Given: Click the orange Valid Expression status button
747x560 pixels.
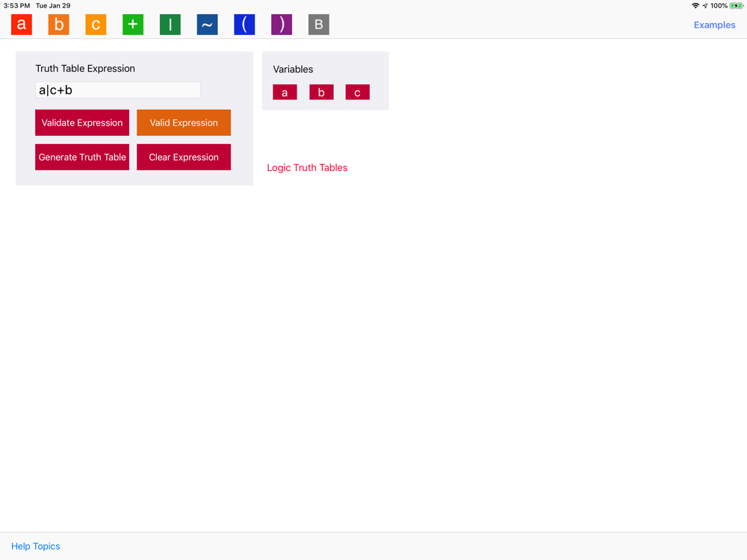Looking at the screenshot, I should 184,122.
